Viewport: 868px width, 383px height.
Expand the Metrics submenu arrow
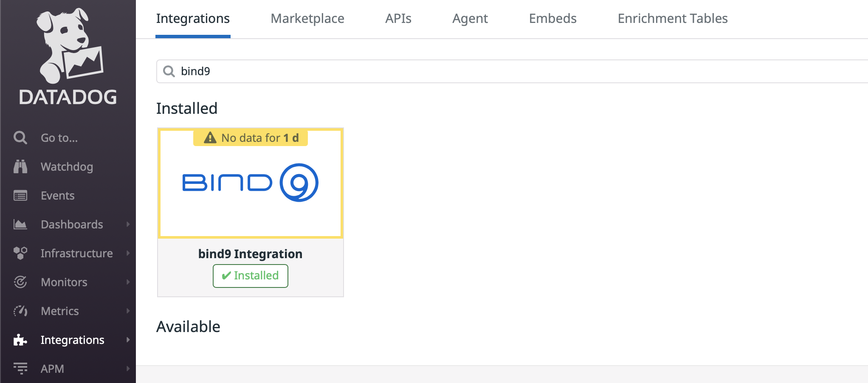tap(128, 311)
